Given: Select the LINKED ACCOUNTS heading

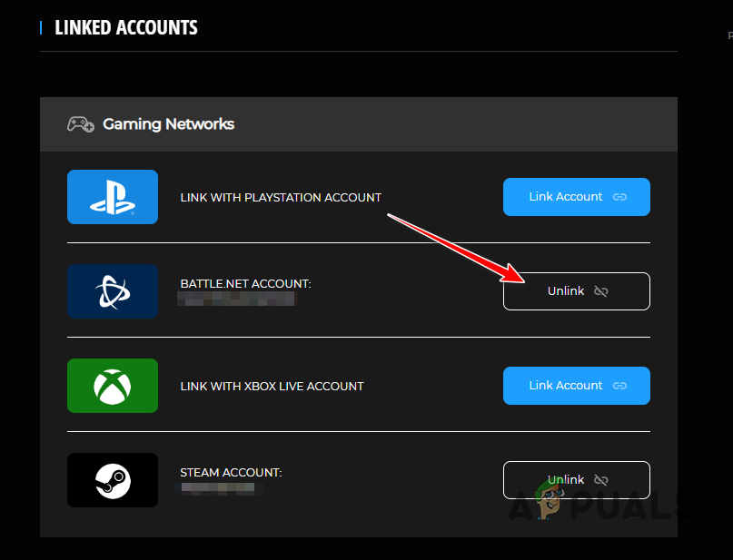Looking at the screenshot, I should click(125, 27).
